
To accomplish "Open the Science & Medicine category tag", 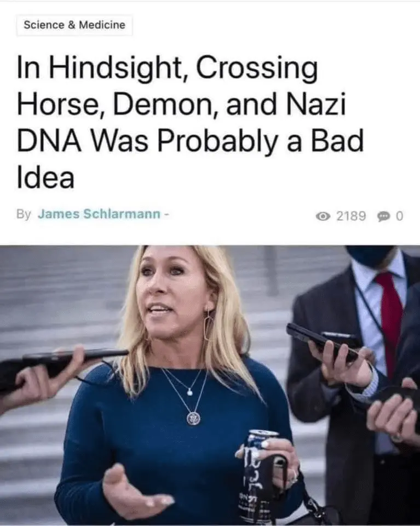I will 74,25.
